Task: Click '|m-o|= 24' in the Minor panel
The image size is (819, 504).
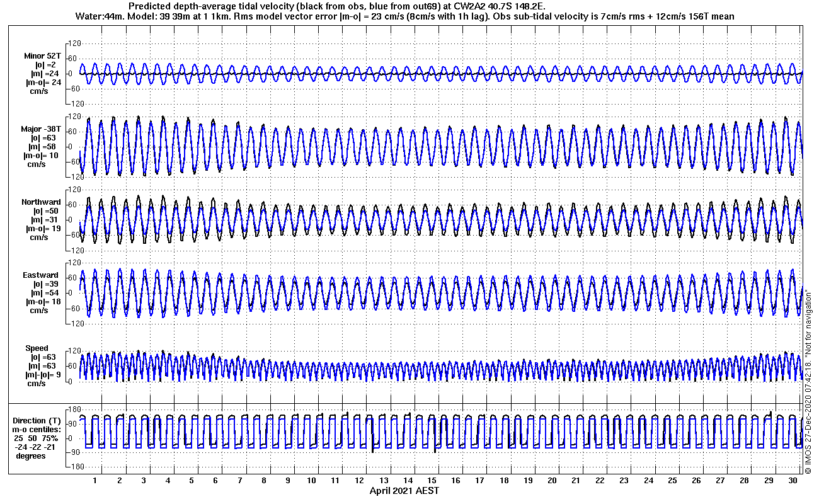Action: pyautogui.click(x=43, y=83)
